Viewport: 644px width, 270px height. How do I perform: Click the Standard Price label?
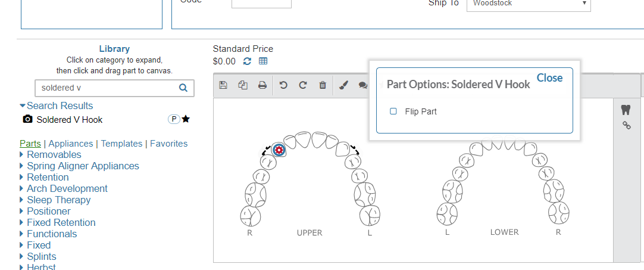tap(243, 49)
